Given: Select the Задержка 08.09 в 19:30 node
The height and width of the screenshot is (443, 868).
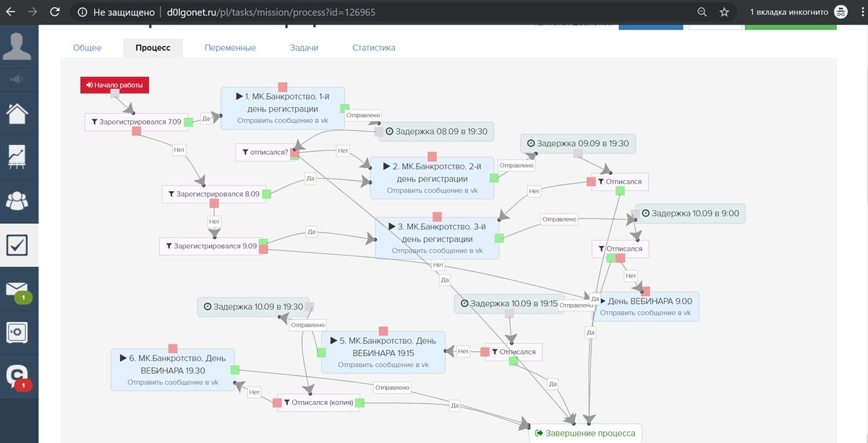Looking at the screenshot, I should (436, 132).
